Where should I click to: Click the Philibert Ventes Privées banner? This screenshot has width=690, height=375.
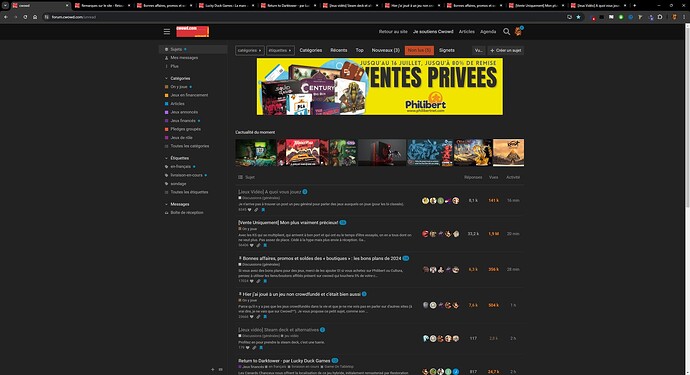[x=380, y=87]
